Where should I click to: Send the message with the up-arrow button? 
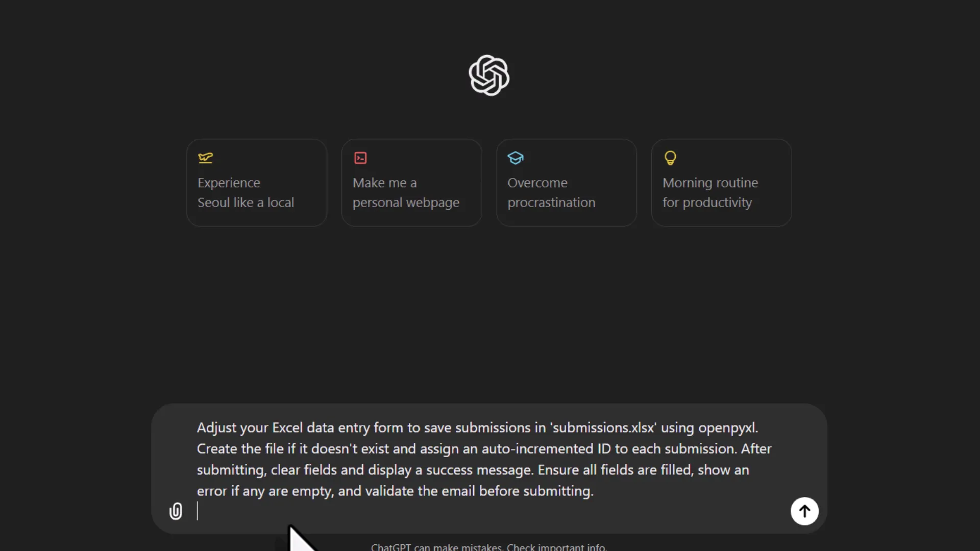click(x=804, y=511)
